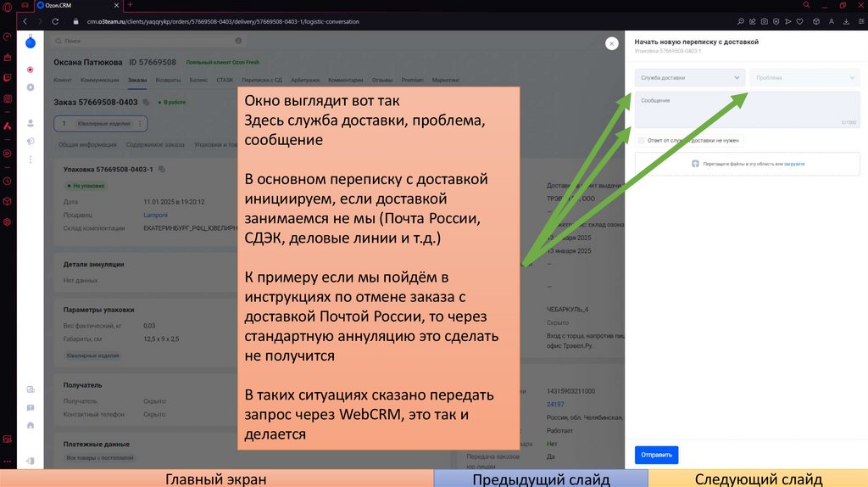Check 'Ответ от службы доставки не нужен' checkbox
This screenshot has width=868, height=487.
pyautogui.click(x=641, y=141)
